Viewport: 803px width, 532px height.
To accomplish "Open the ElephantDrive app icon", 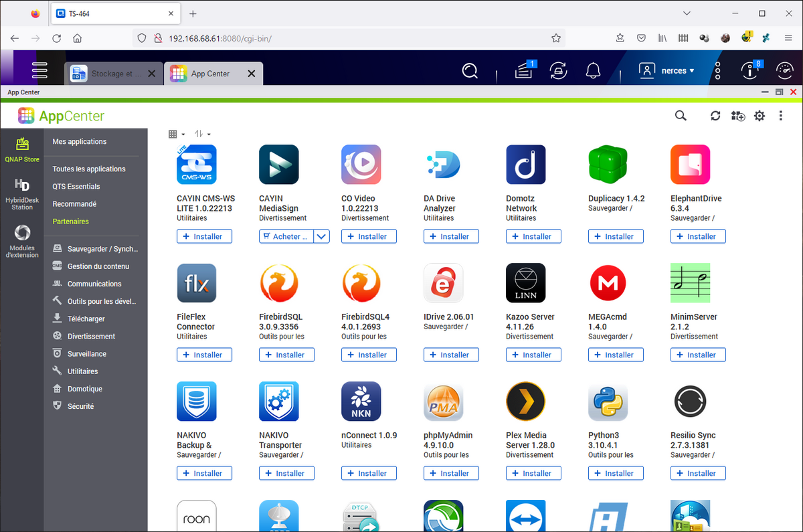I will [691, 165].
